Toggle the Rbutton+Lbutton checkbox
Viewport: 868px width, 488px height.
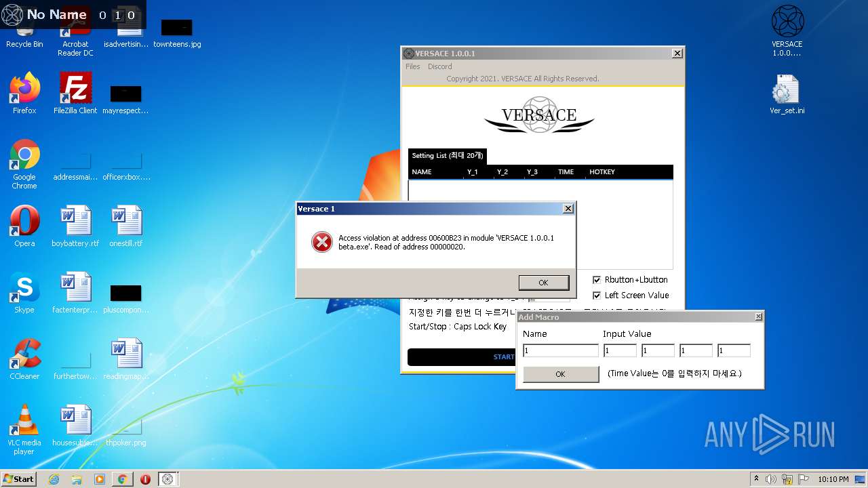[597, 279]
